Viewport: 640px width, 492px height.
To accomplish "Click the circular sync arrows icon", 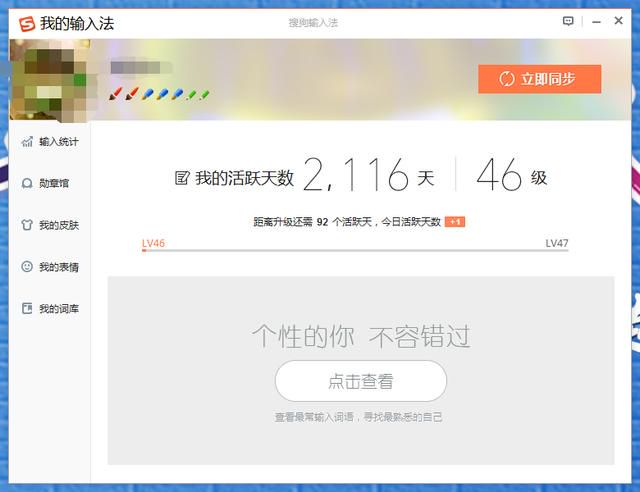I will [507, 79].
